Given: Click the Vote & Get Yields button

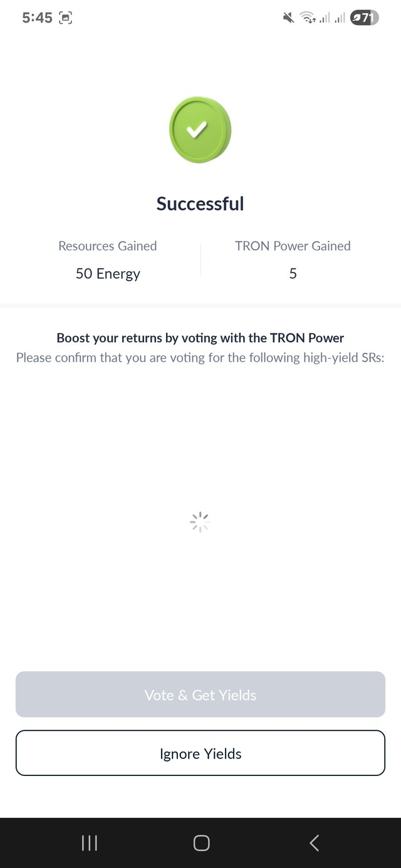Looking at the screenshot, I should coord(200,695).
